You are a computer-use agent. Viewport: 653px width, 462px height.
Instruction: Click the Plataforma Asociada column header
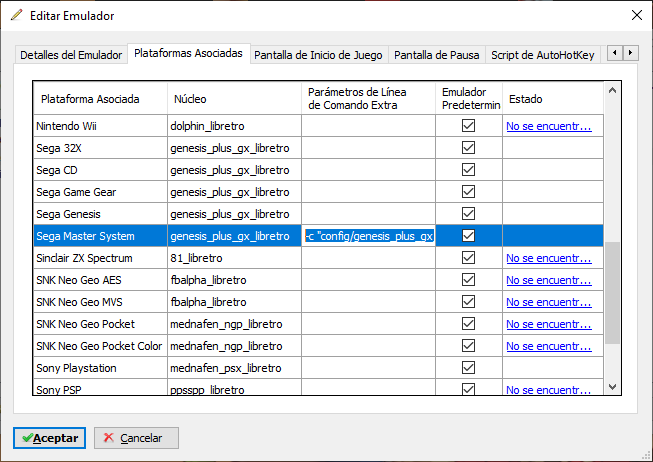100,98
